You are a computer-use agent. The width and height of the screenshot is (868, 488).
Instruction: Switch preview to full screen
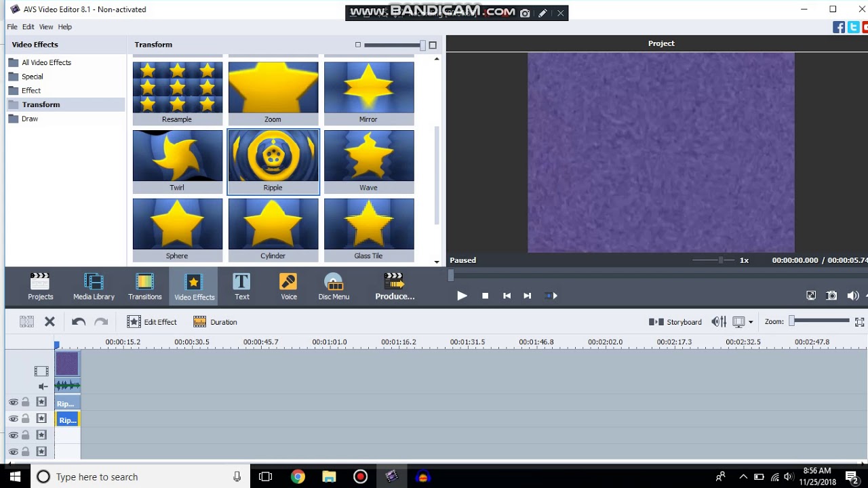tap(811, 296)
